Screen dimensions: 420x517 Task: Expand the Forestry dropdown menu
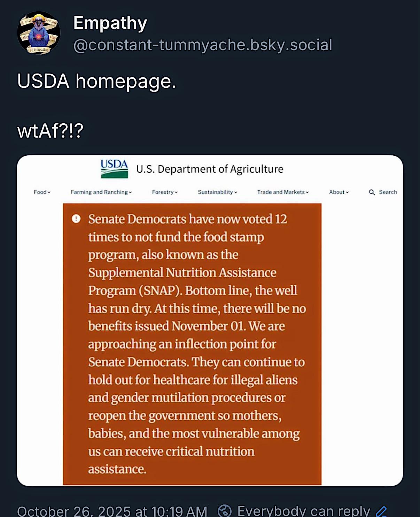tap(165, 192)
